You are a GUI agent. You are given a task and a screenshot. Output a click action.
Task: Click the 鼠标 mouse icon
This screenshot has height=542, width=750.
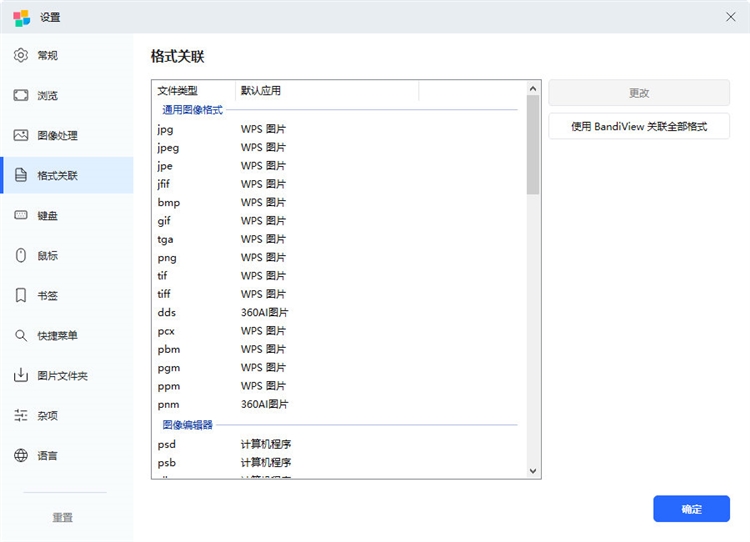coord(21,255)
